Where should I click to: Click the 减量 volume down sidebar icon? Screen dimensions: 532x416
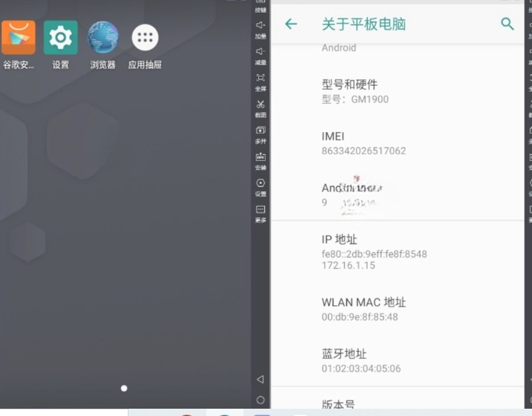[261, 54]
